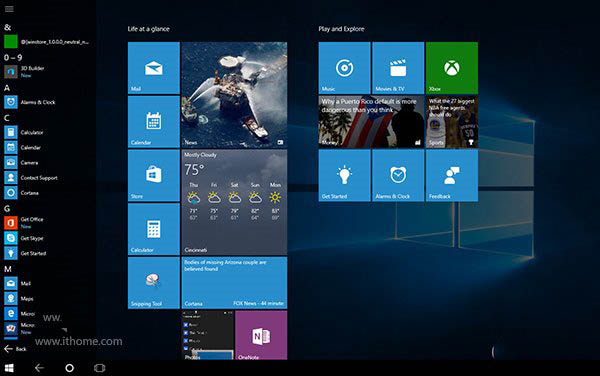Open the Cortana circle on taskbar
600x376 pixels.
(x=70, y=368)
